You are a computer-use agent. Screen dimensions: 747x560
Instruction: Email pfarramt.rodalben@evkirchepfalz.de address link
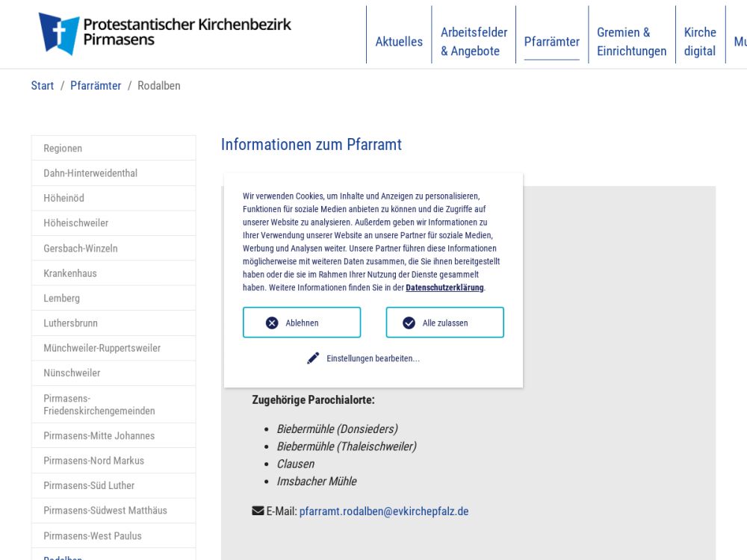(384, 511)
